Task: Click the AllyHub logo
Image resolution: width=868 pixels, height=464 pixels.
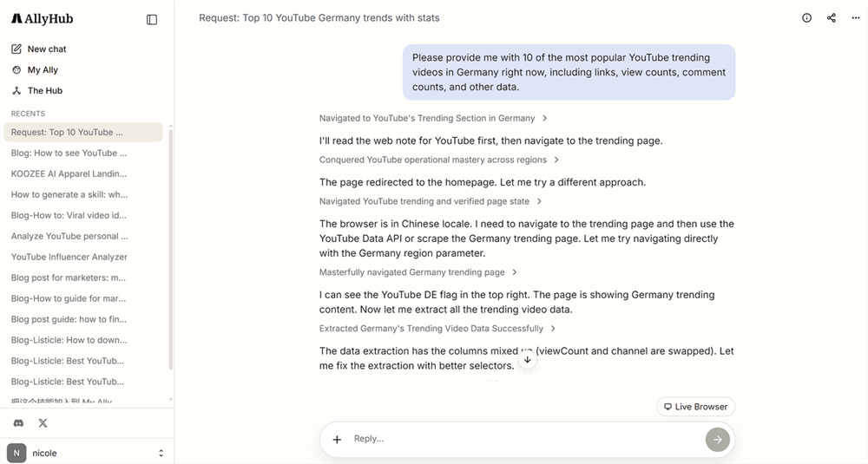Action: coord(42,19)
